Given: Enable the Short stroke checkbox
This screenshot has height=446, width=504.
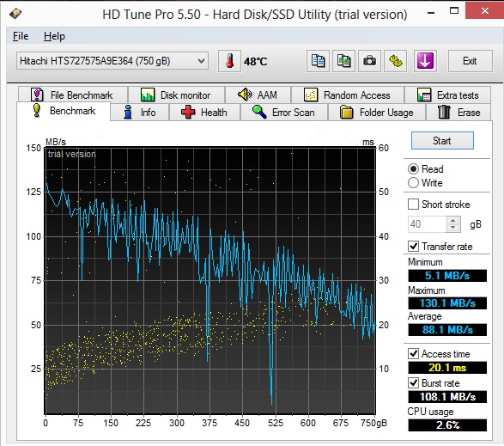Looking at the screenshot, I should 413,204.
